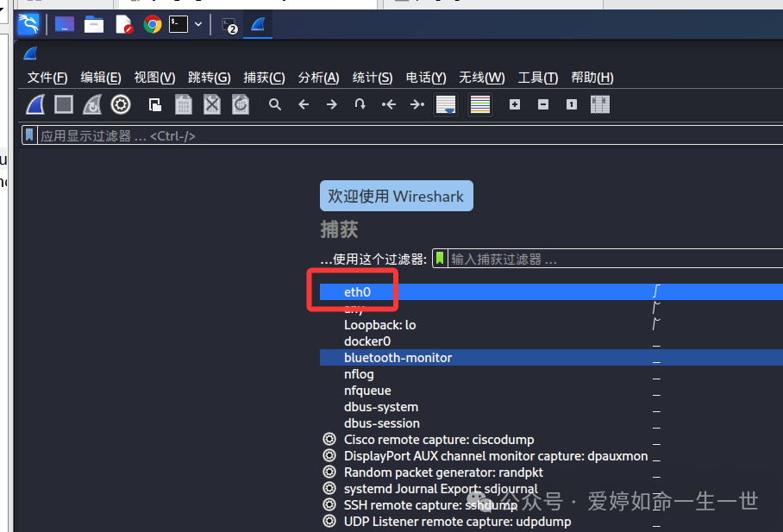Select DisplayPort AUX channel monitor capture
This screenshot has width=783, height=532.
[x=551, y=456]
